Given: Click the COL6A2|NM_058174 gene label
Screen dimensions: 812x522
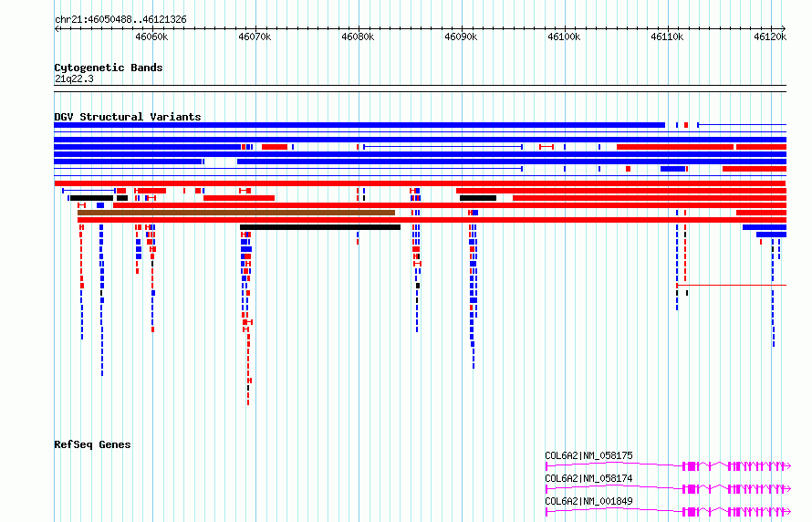Looking at the screenshot, I should click(x=588, y=478).
